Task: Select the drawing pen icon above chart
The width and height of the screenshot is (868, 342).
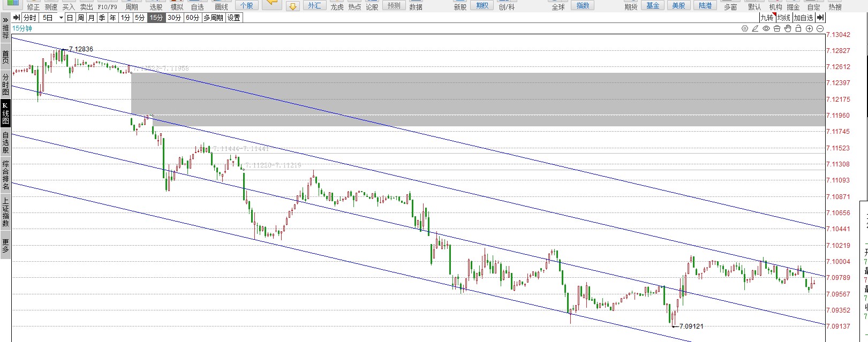Action: pyautogui.click(x=756, y=29)
